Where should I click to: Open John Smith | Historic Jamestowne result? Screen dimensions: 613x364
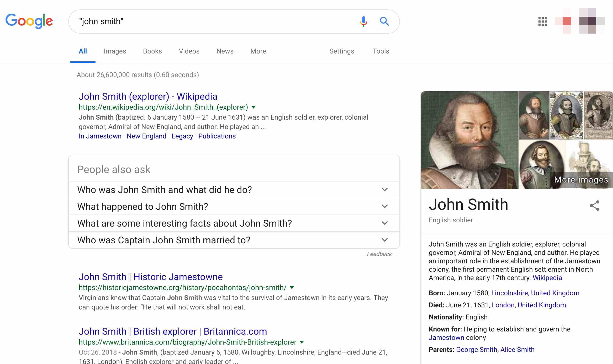tap(151, 277)
